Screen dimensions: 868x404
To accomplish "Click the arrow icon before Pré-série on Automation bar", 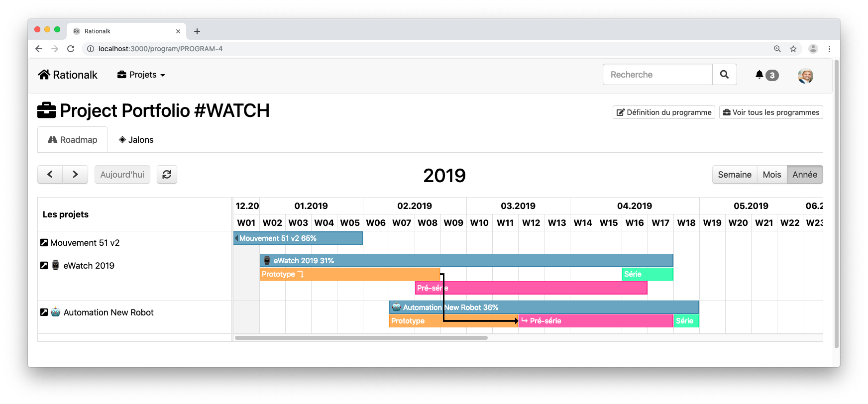I will click(x=525, y=320).
